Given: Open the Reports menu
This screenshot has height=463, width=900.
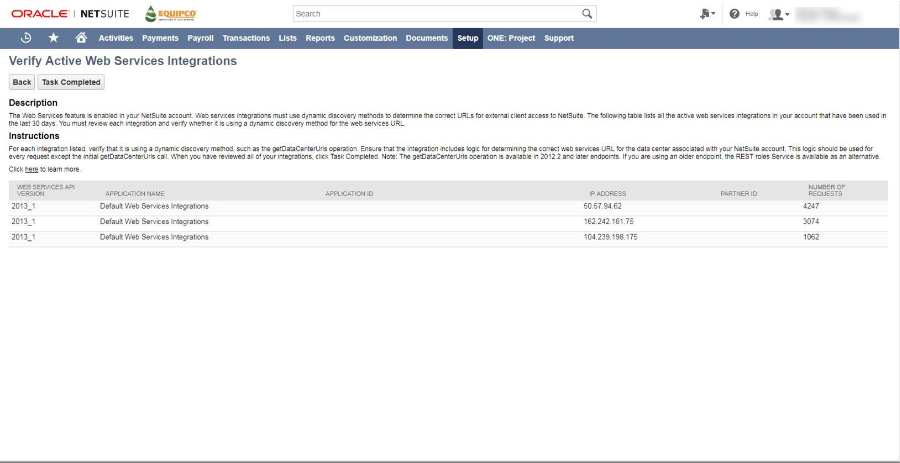Looking at the screenshot, I should pos(320,38).
